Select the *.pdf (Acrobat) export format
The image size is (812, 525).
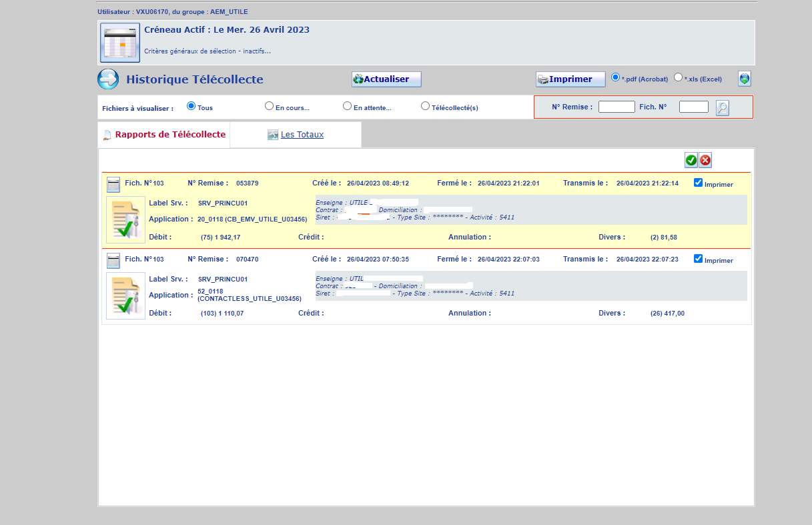(616, 77)
